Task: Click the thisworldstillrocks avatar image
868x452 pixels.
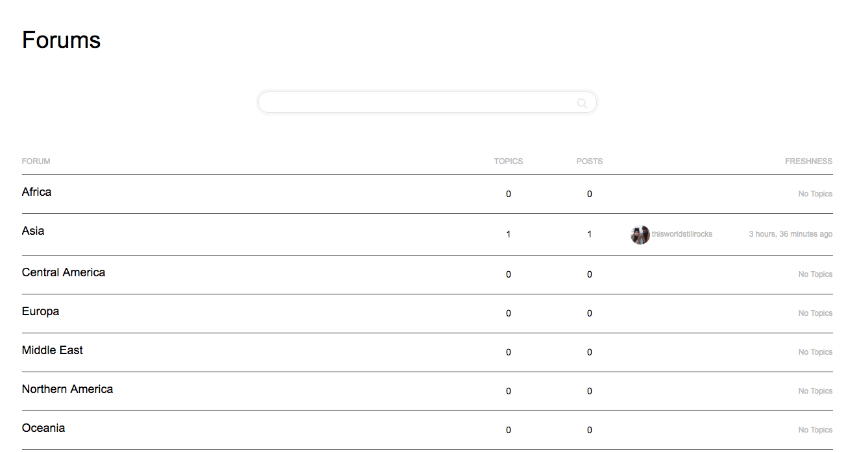Action: click(x=640, y=235)
